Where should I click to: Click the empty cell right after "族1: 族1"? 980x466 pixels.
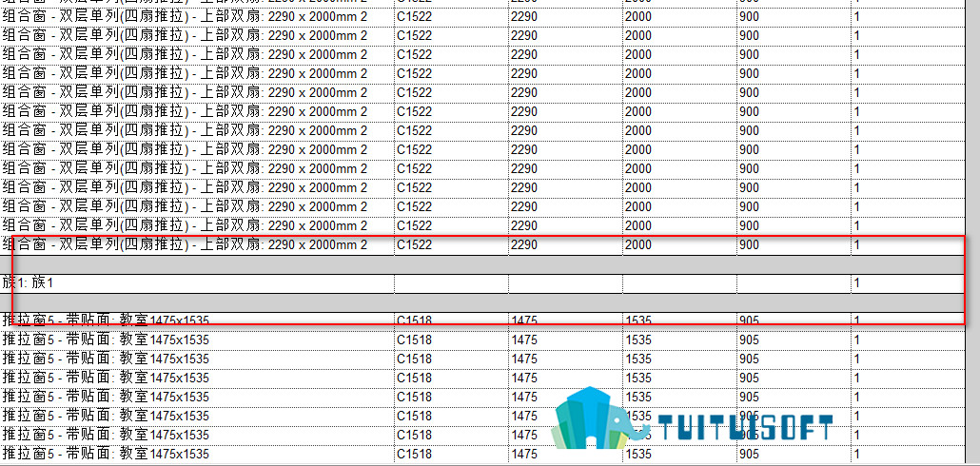[451, 283]
